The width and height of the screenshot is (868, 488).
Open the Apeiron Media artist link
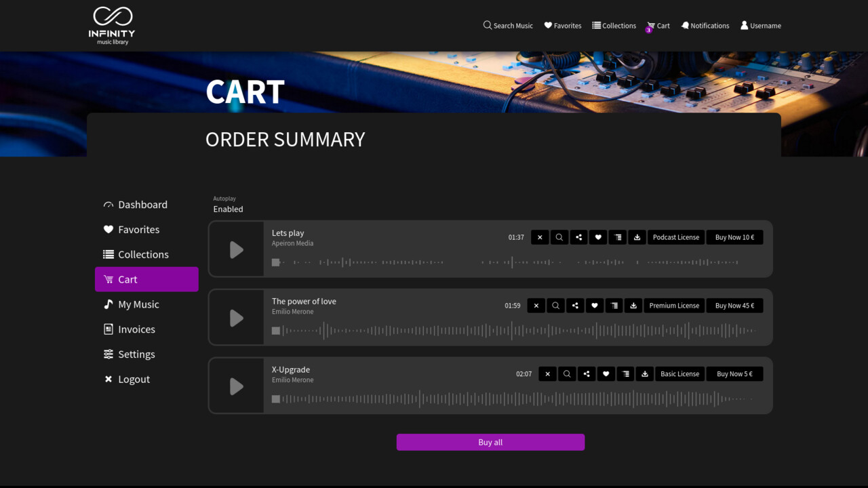[x=292, y=243]
